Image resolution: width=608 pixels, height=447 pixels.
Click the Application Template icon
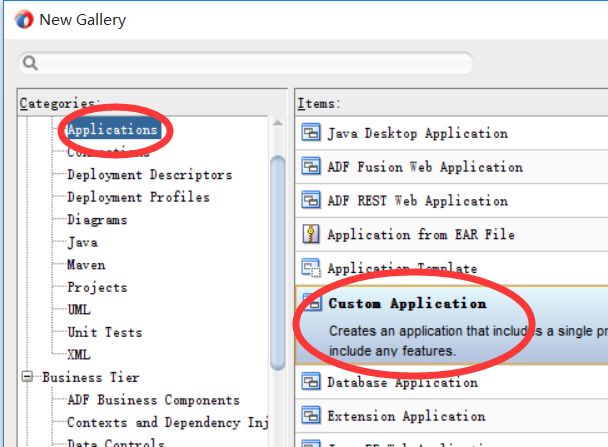pos(311,268)
